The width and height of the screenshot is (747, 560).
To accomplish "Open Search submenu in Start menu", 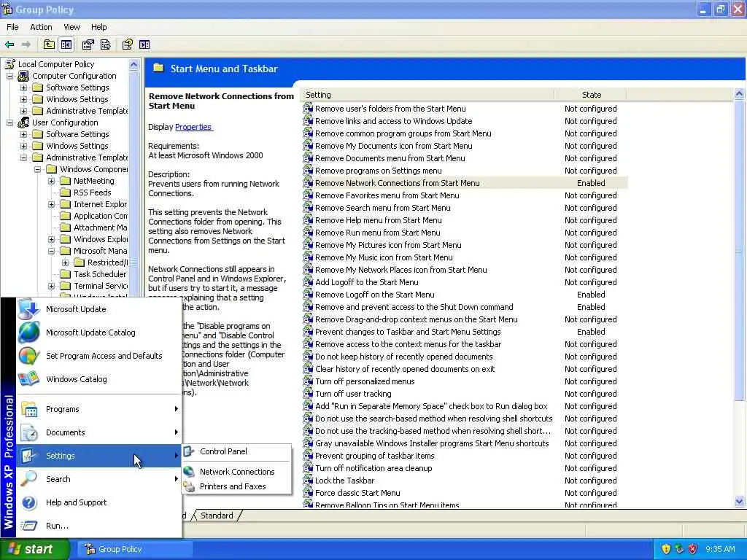I will pos(99,479).
